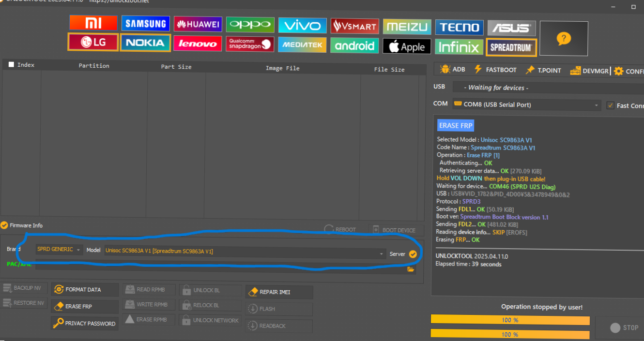Browse for PAC/XML file folder icon

[x=411, y=269]
